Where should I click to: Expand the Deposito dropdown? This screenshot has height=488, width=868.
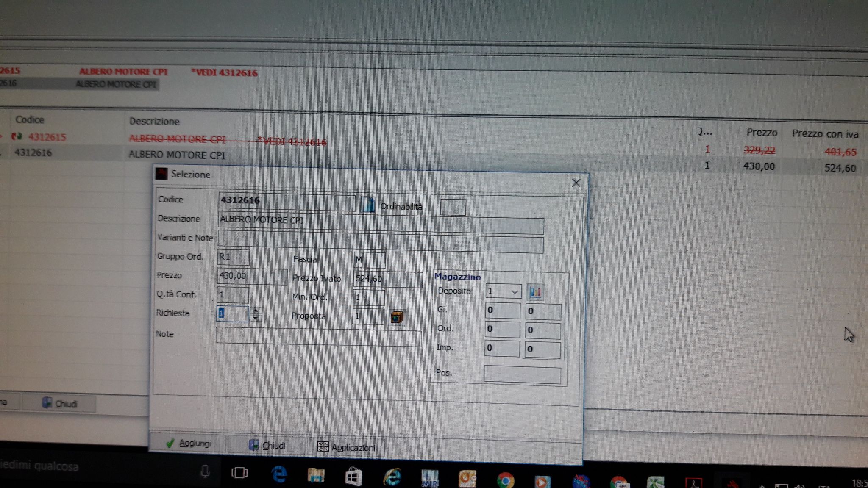[x=514, y=292]
